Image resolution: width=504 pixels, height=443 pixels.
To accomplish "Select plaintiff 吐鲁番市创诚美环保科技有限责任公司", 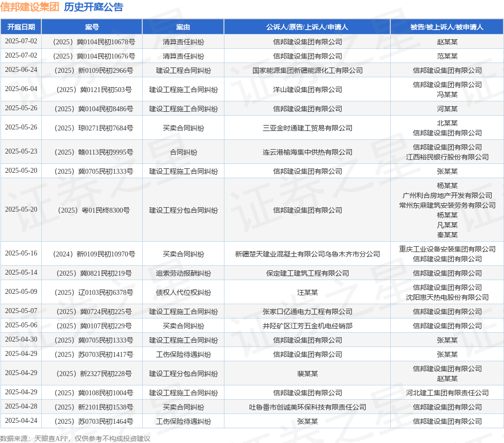I will click(307, 408).
